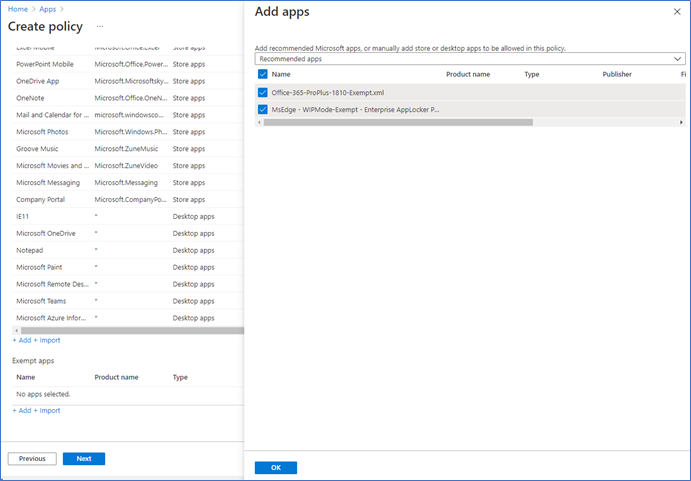Click the Type column header in Add apps
The width and height of the screenshot is (691, 481).
(x=531, y=74)
